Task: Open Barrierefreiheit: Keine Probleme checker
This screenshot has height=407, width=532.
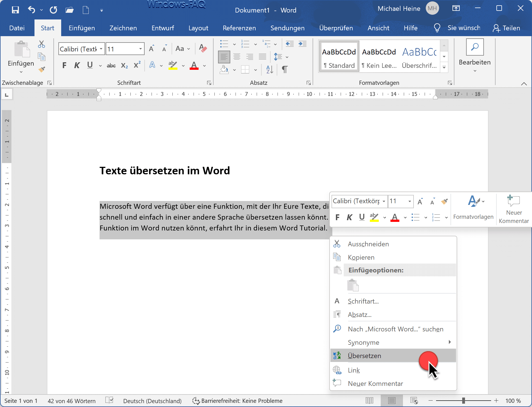Action: [237, 401]
